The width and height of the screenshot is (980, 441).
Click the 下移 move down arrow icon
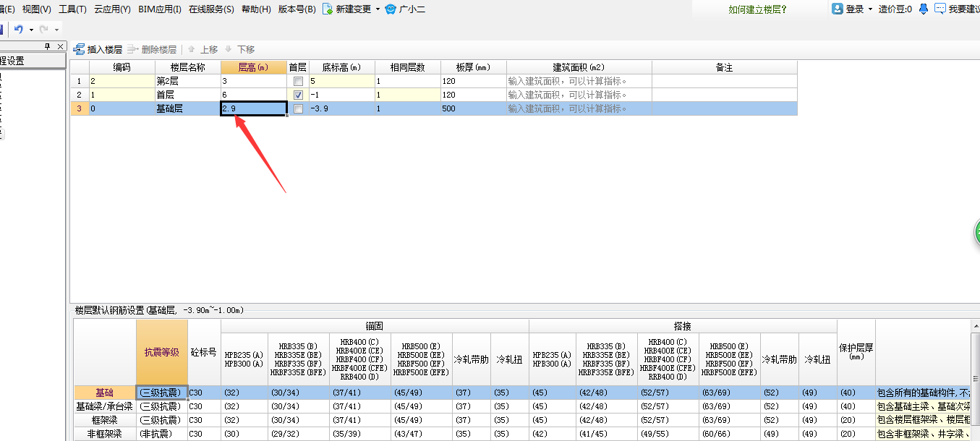coord(229,49)
